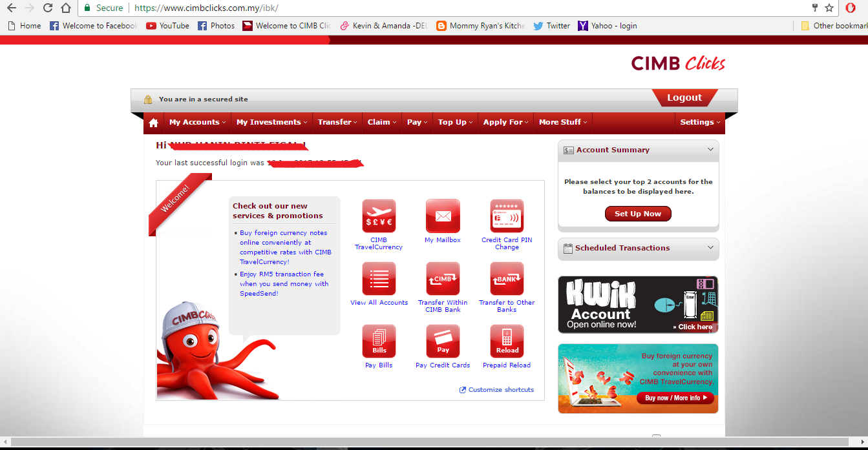Open Photos bookmark

(216, 26)
